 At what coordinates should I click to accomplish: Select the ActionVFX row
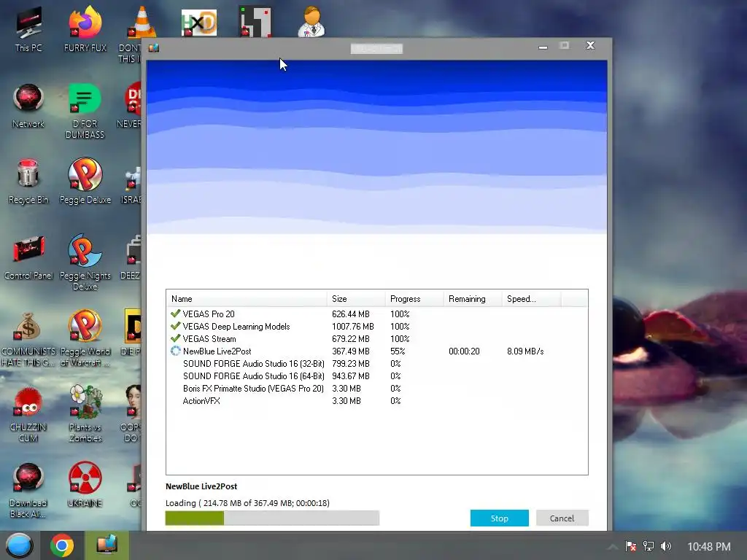point(377,400)
